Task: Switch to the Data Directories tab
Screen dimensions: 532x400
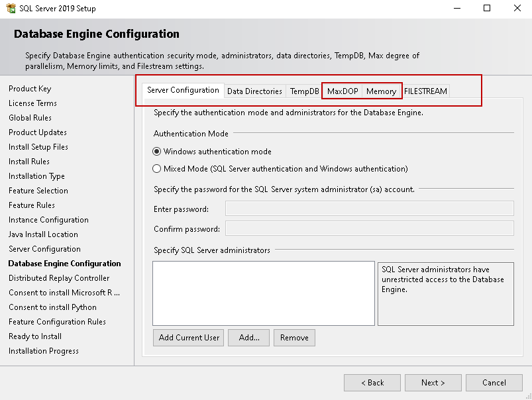Action: (254, 91)
